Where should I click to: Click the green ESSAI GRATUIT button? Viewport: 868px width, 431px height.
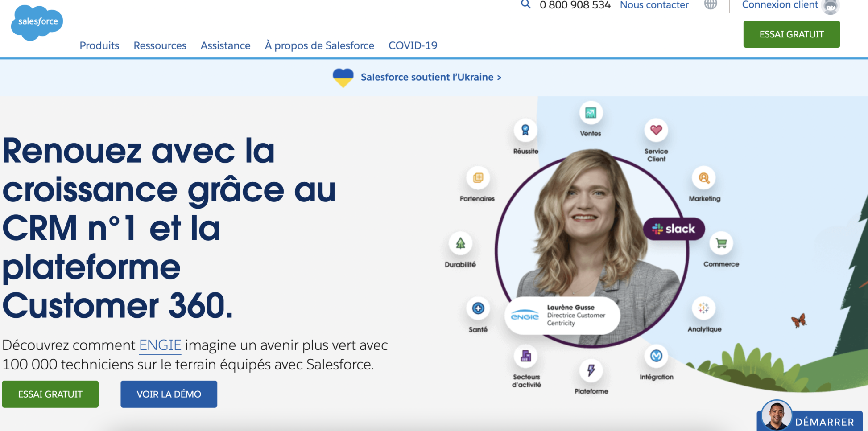[x=791, y=34]
